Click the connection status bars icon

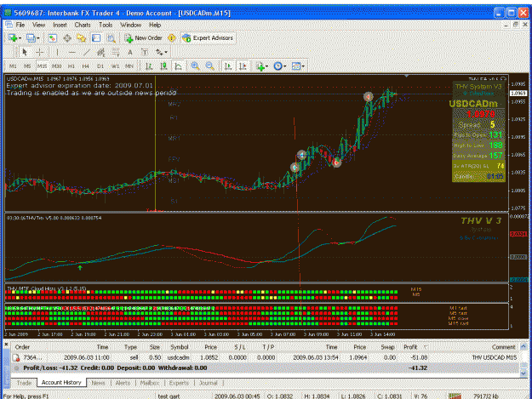(x=455, y=396)
